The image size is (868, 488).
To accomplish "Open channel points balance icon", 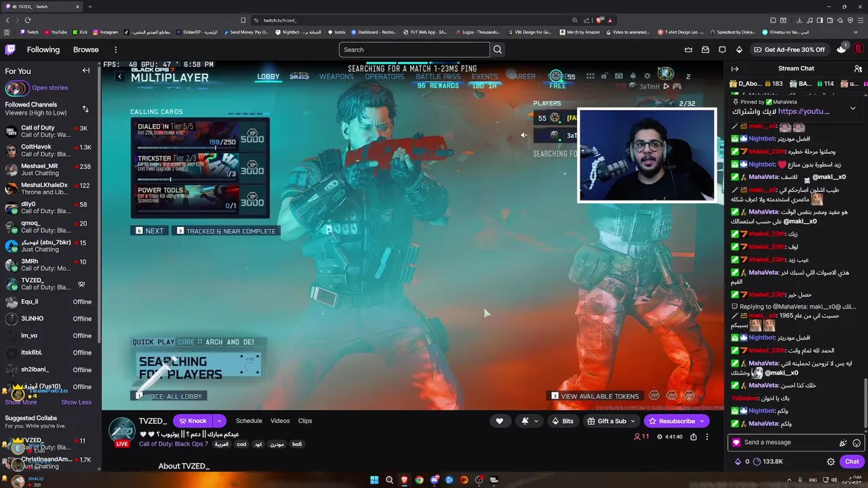I will (x=757, y=462).
